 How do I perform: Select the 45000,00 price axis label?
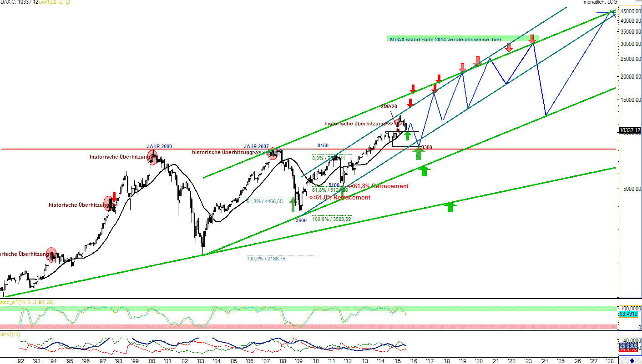tap(630, 11)
